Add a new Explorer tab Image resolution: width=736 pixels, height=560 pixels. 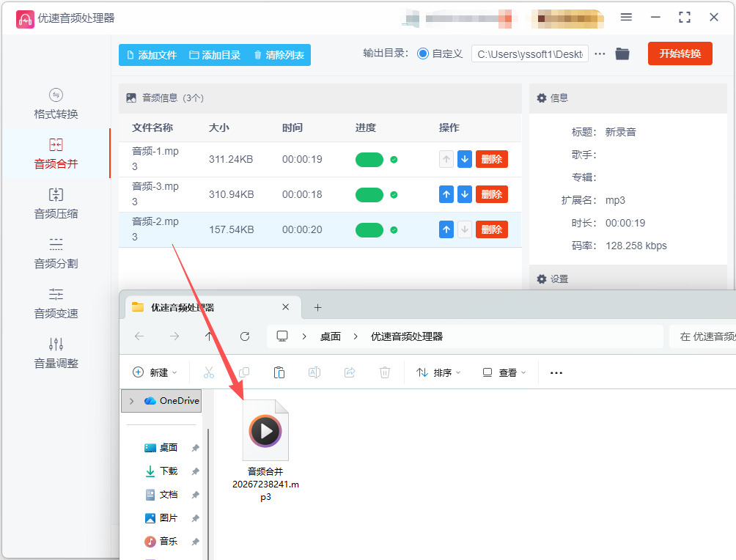coord(317,307)
